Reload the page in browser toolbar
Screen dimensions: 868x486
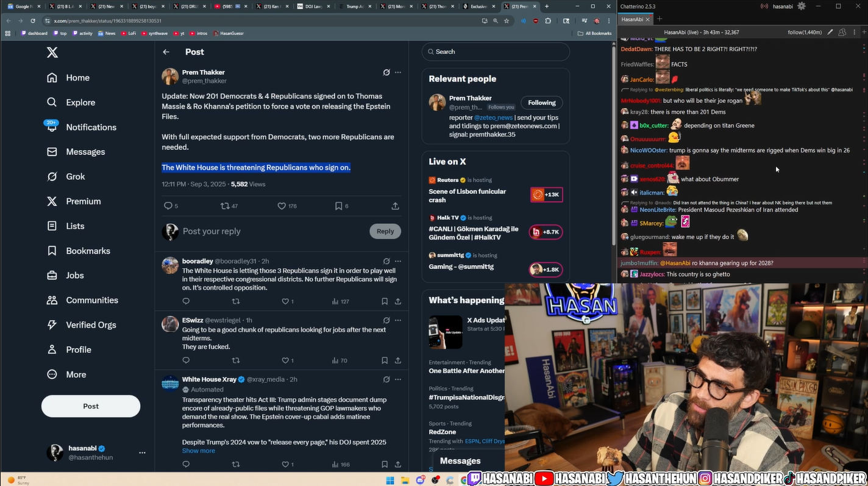click(33, 21)
